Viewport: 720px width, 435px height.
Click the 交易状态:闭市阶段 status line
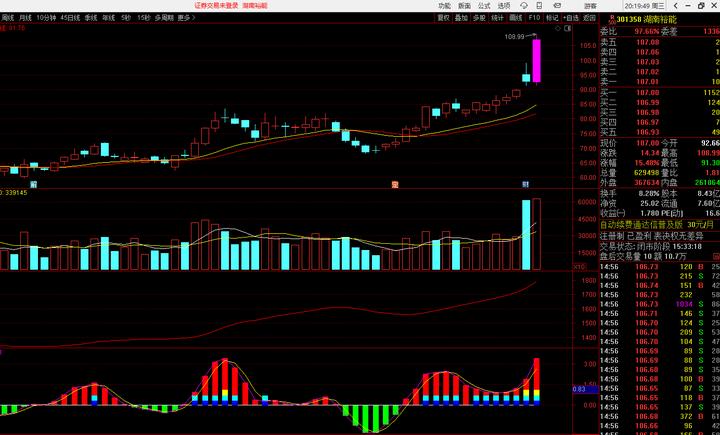[x=651, y=247]
